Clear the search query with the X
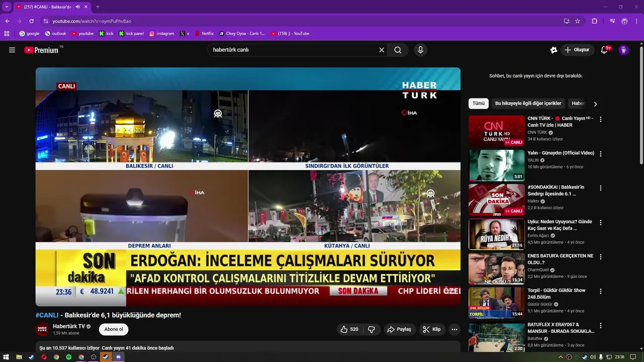 point(381,50)
